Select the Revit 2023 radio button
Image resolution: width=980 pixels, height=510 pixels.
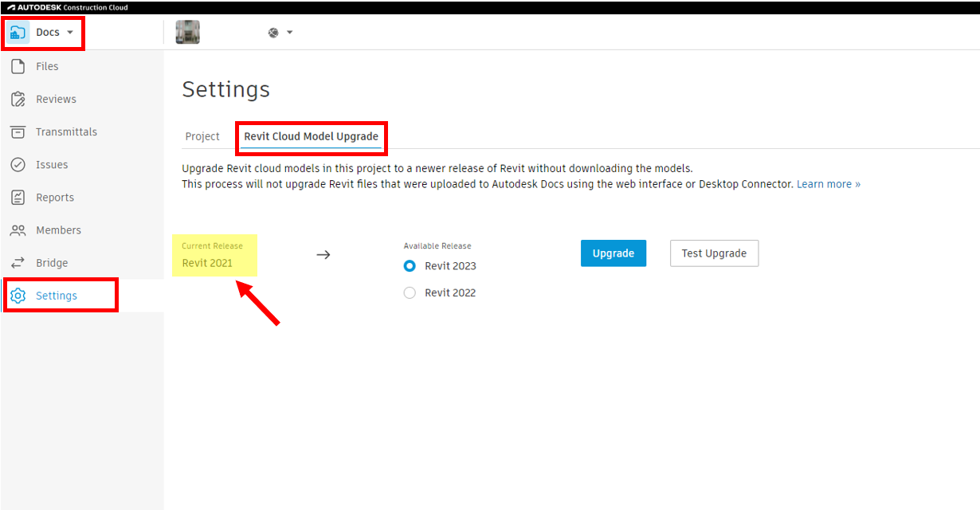[x=410, y=266]
